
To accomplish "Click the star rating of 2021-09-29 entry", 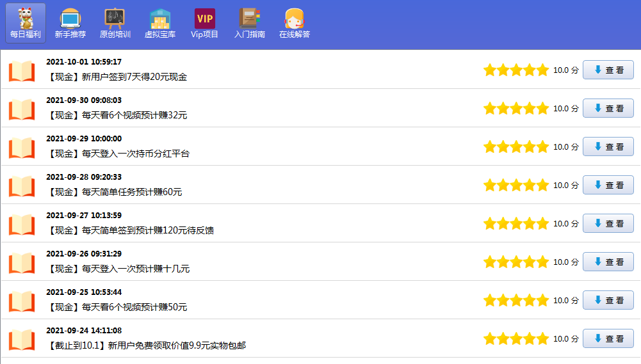I will click(x=516, y=146).
